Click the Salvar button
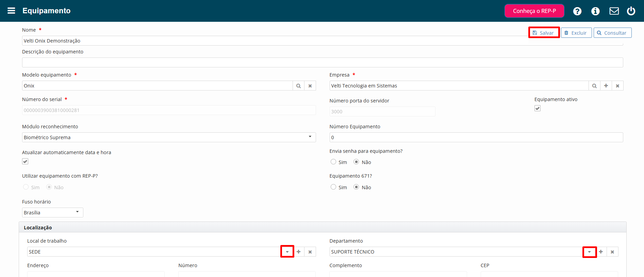The width and height of the screenshot is (644, 277). [544, 33]
